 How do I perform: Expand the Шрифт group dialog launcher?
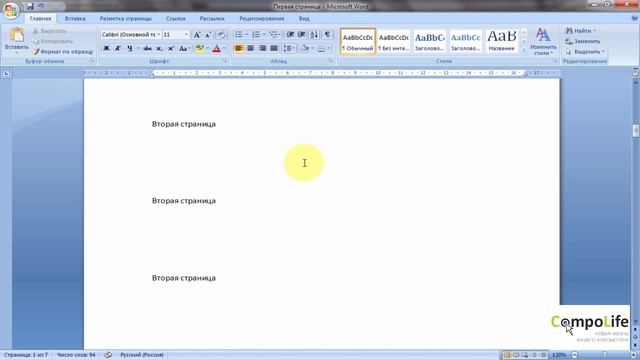tap(225, 61)
